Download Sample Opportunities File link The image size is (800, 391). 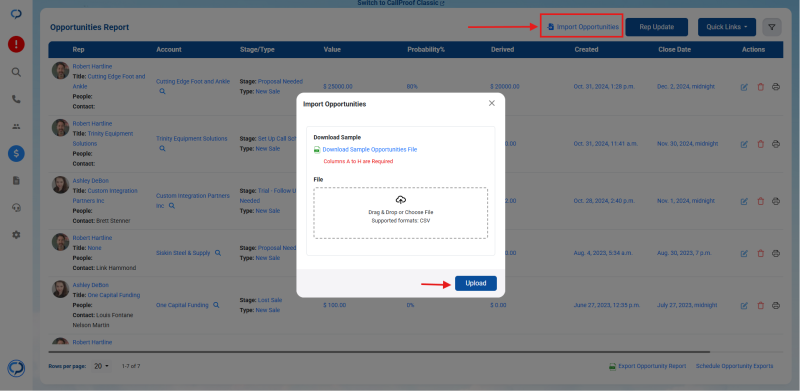[x=369, y=150]
